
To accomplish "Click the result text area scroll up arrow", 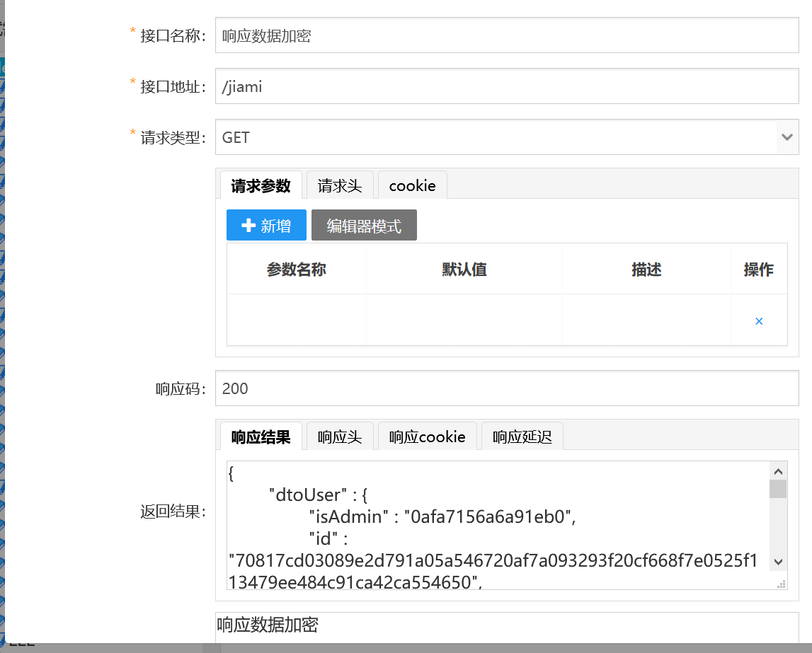I will pos(778,471).
